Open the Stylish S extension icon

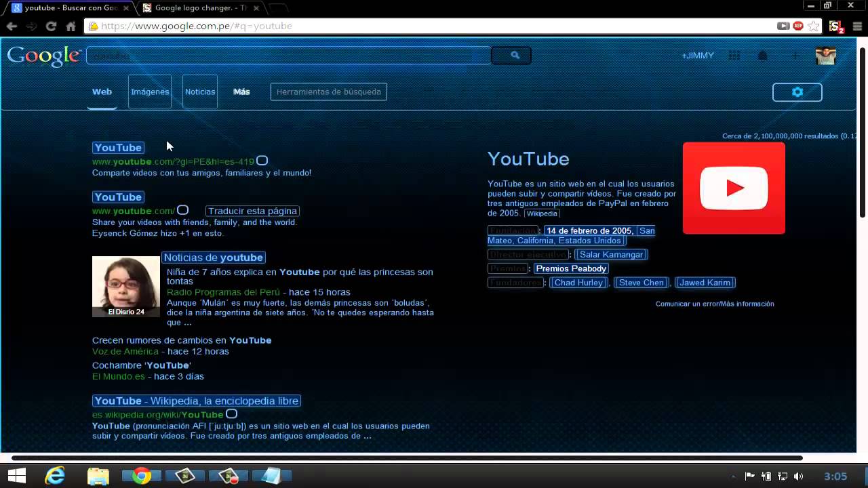(836, 26)
